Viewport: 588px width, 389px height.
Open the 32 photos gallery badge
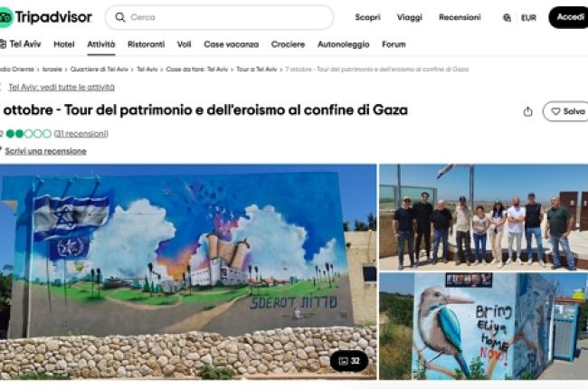click(349, 361)
